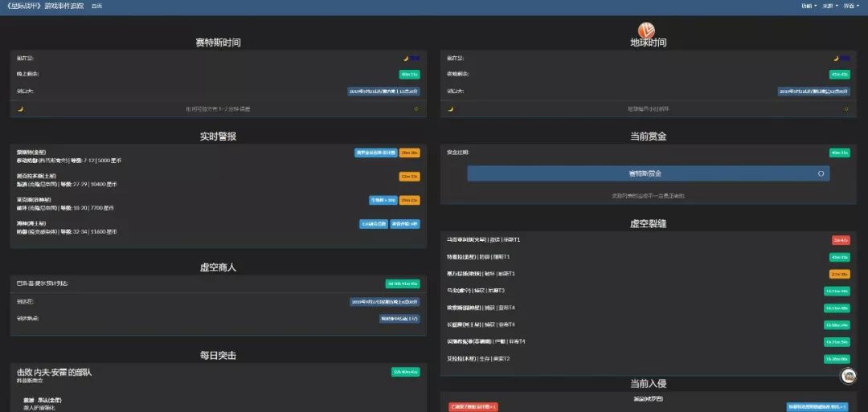The image size is (868, 412).
Task: Click the green timer in 每日突击 panel
Action: tap(406, 372)
